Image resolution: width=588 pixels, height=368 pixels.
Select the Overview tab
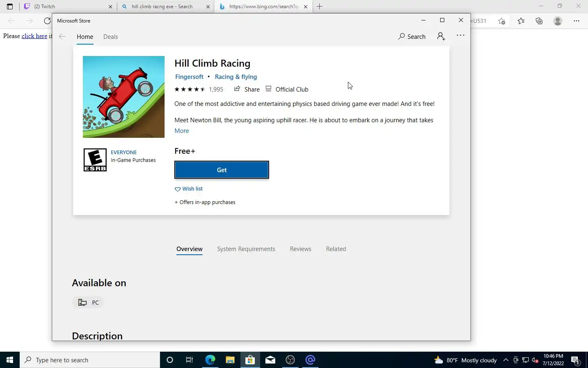(189, 249)
